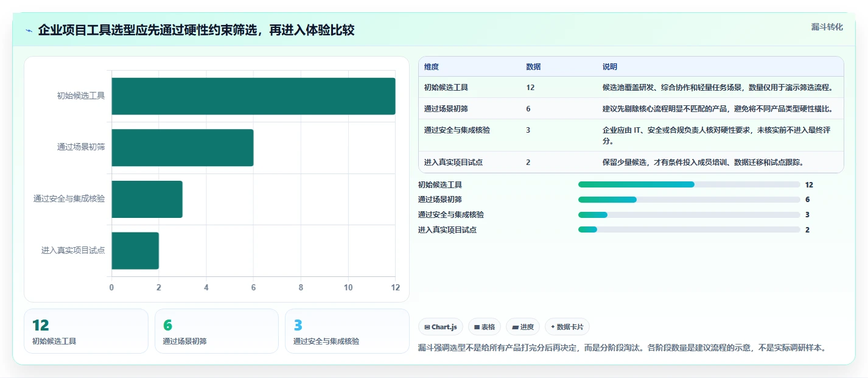Click the 进度 tag chip
This screenshot has width=868, height=378.
[523, 327]
